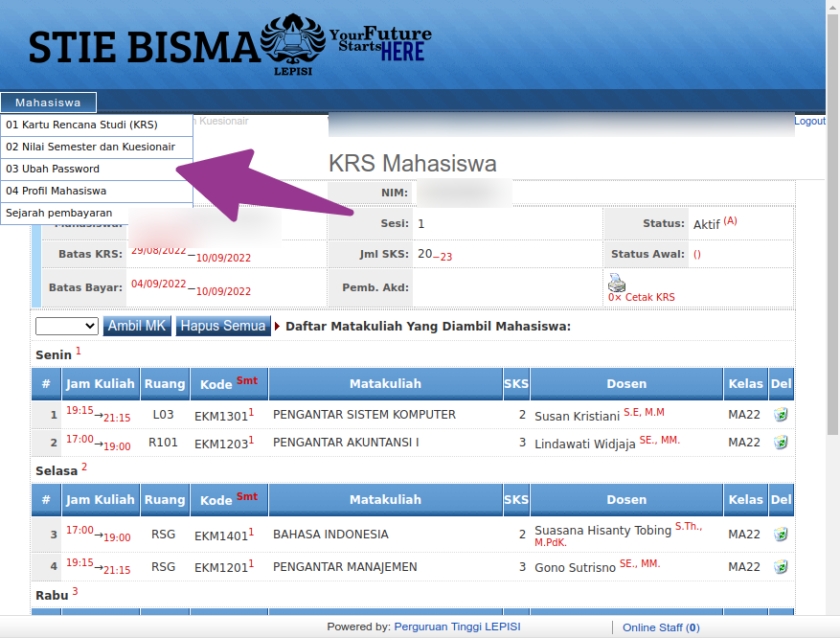This screenshot has height=638, width=840.
Task: Click Dosen column header in Selasa table
Action: click(626, 499)
